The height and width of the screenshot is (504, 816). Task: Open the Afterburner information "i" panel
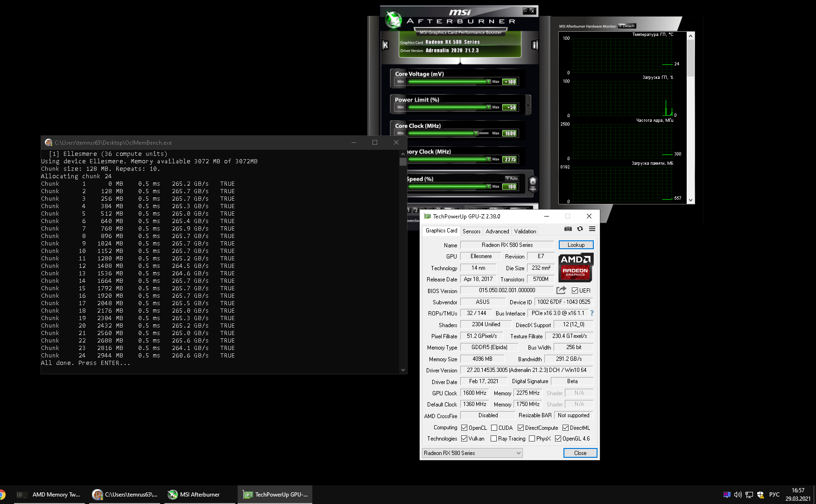click(x=535, y=45)
